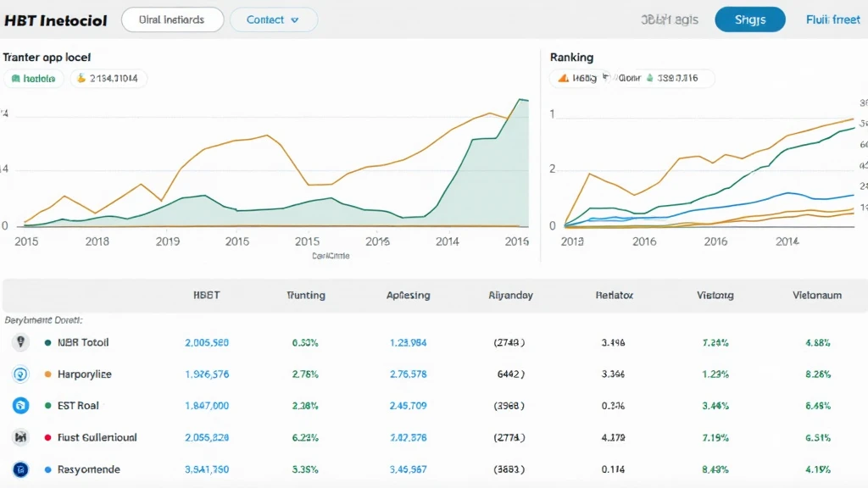Image resolution: width=868 pixels, height=488 pixels.
Task: Click the orange triangle icon in Ranking legend
Action: click(562, 79)
